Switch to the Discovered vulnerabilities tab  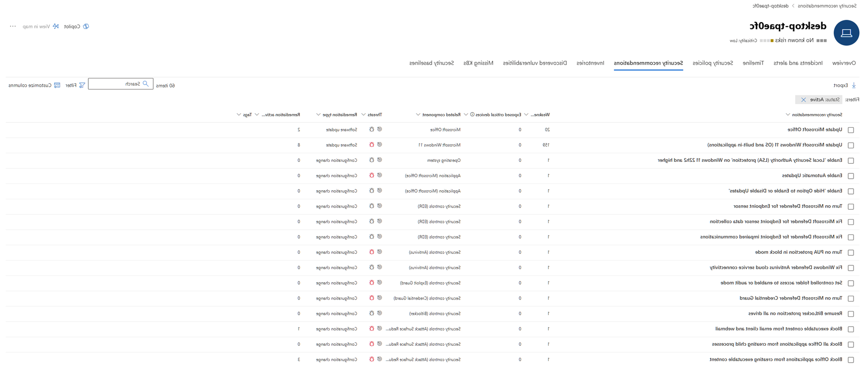(x=535, y=63)
